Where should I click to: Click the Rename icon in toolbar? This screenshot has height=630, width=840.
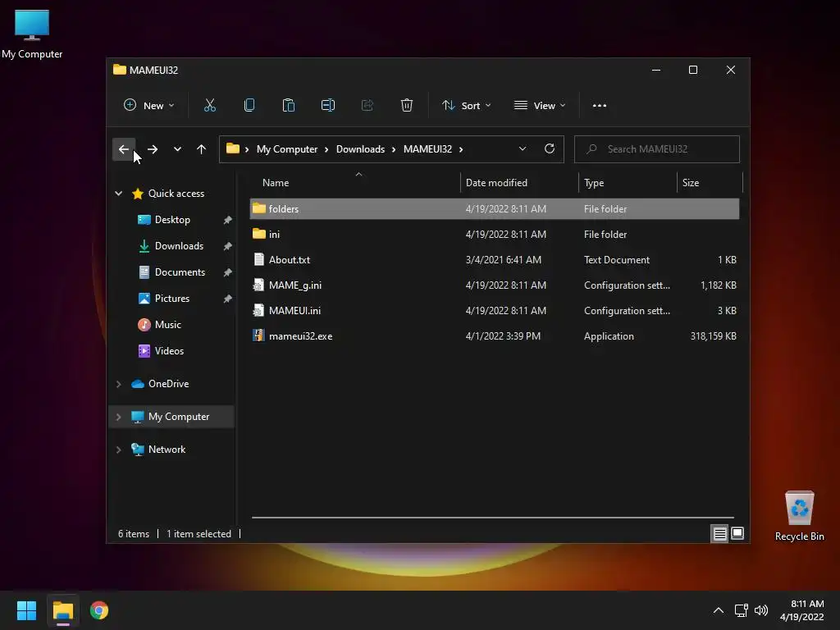328,106
